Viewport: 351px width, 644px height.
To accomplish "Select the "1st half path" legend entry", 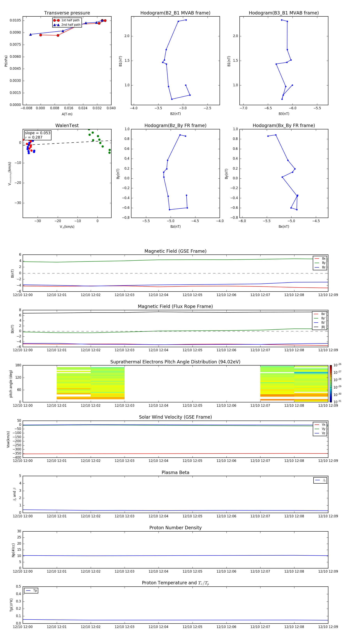I will coord(67,20).
